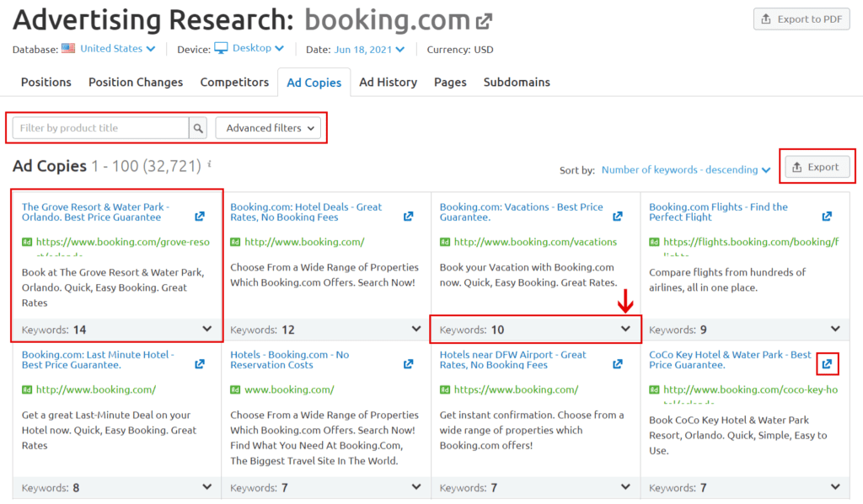
Task: Click the United States flag icon
Action: coord(68,48)
